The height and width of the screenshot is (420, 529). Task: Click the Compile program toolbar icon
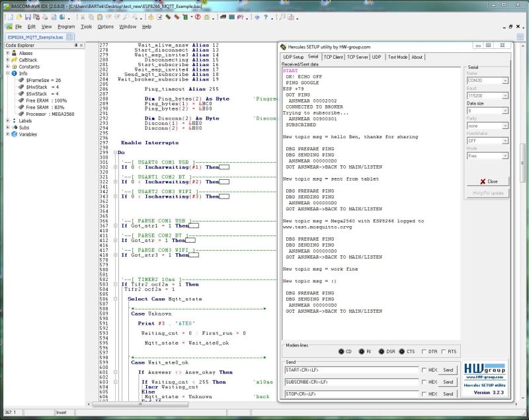coord(151,17)
